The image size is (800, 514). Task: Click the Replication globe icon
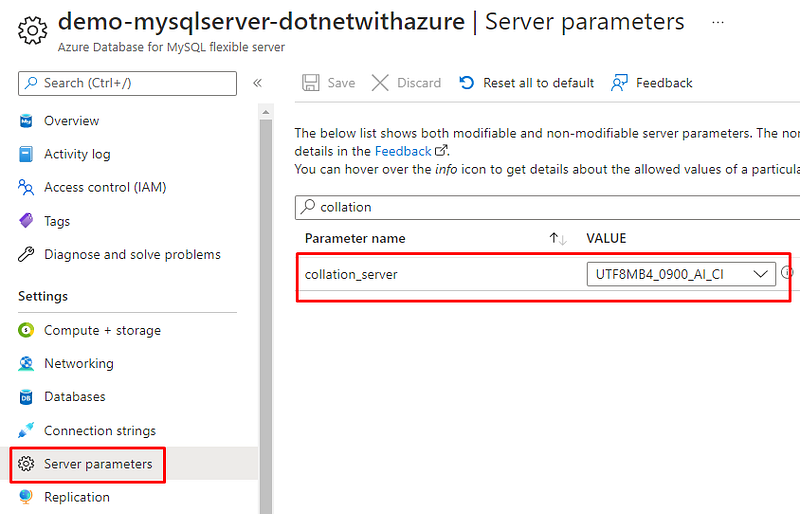tap(26, 497)
